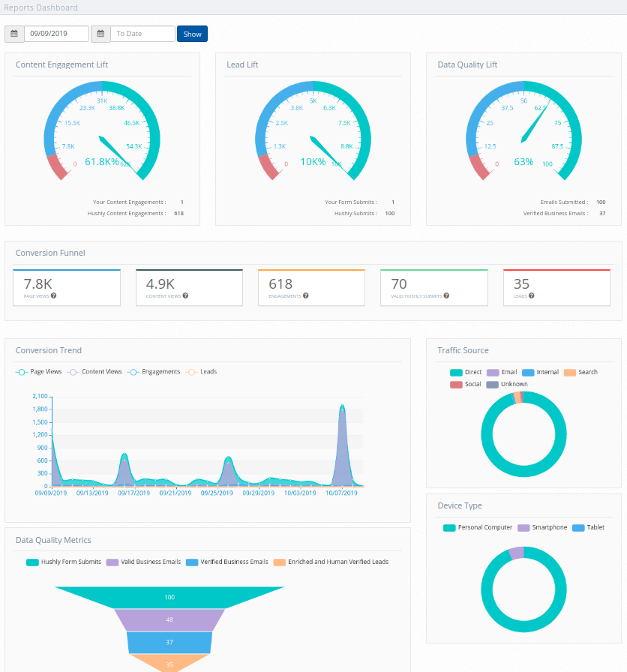Click the smartphone slice of Device Type donut
This screenshot has width=627, height=672.
(517, 553)
